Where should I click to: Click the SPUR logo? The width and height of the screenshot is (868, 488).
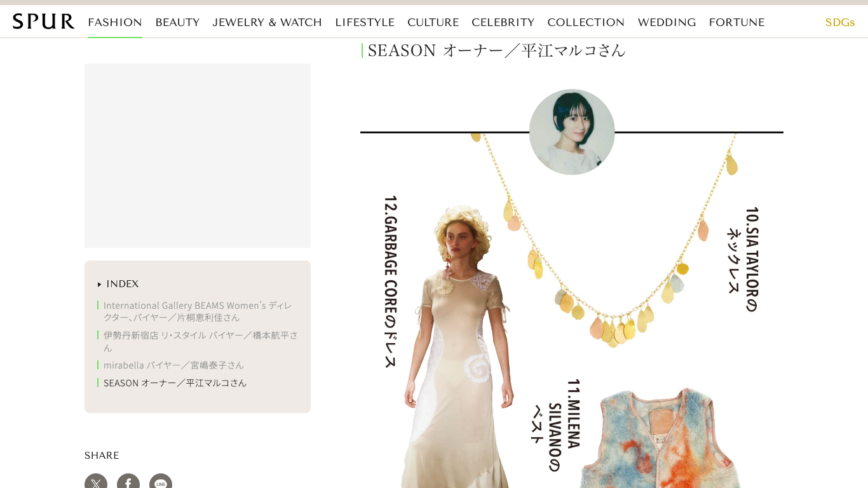point(43,22)
